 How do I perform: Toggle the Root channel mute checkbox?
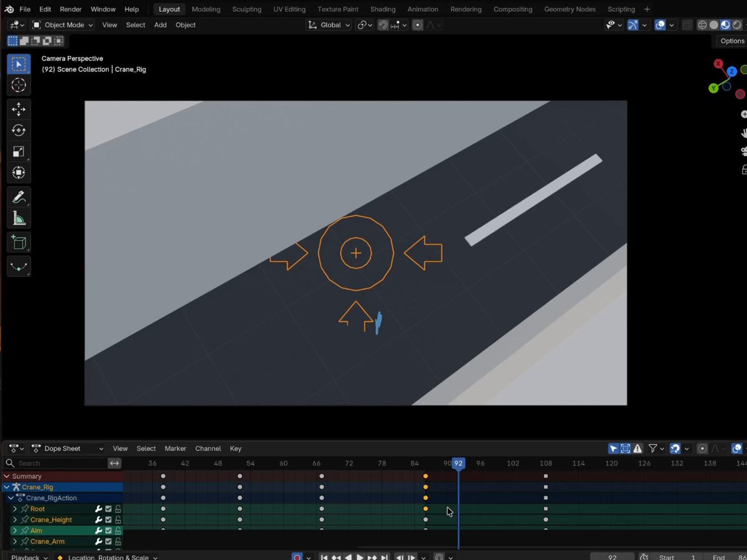[x=108, y=509]
